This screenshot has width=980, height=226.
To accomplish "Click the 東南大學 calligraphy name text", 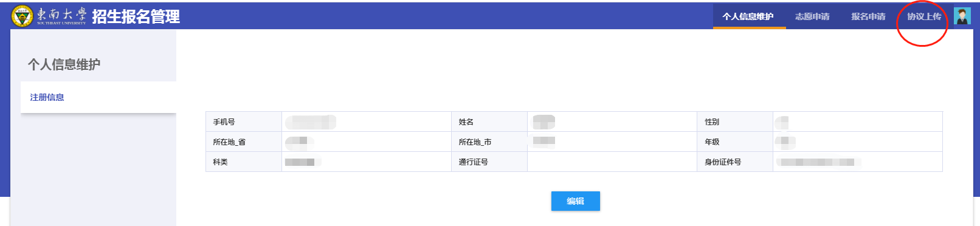I will point(61,15).
